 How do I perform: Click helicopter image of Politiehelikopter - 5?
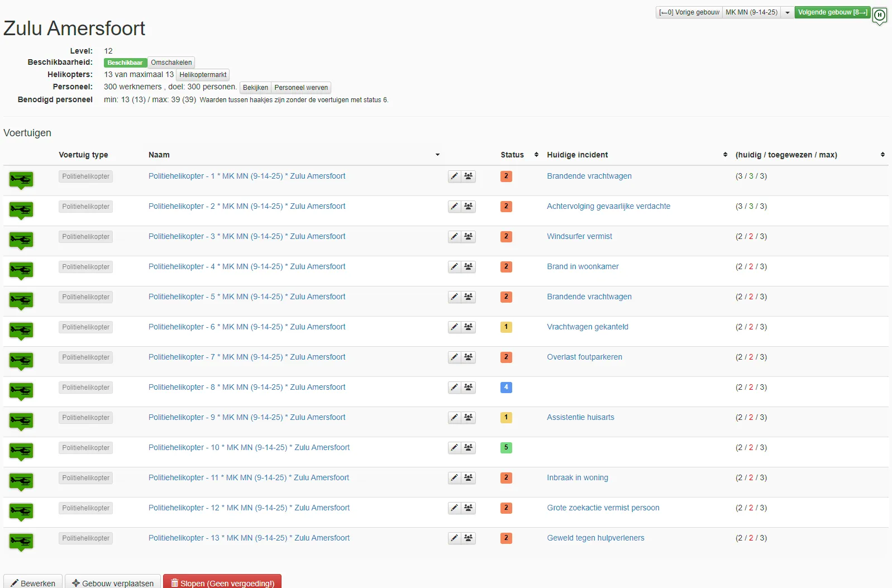point(21,301)
